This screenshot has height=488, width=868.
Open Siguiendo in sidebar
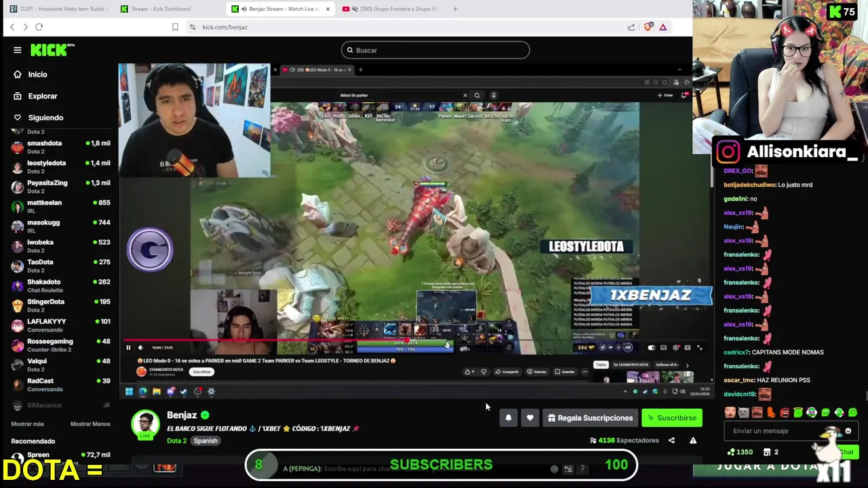[45, 118]
